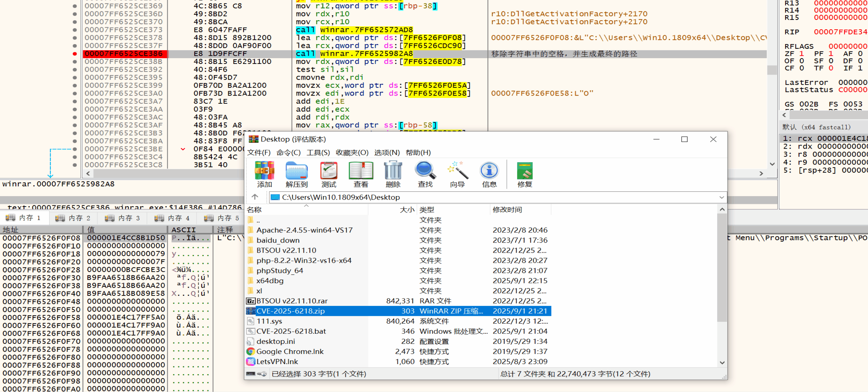Go up one folder level arrow

(255, 197)
